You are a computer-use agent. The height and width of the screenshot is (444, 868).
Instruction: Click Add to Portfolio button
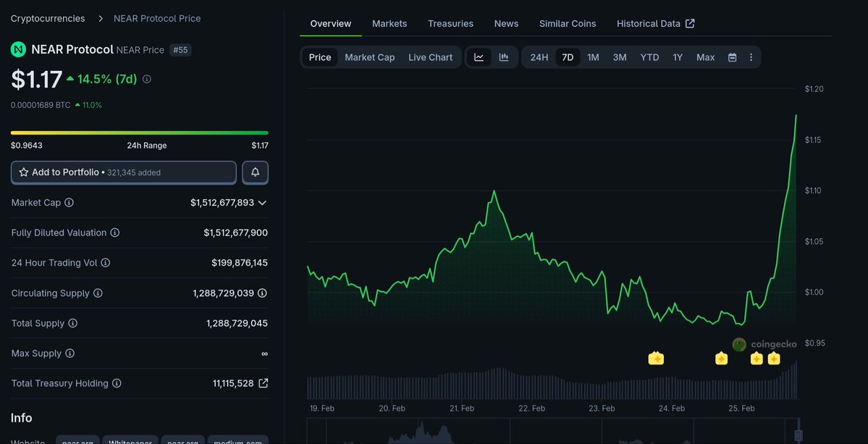click(x=124, y=172)
